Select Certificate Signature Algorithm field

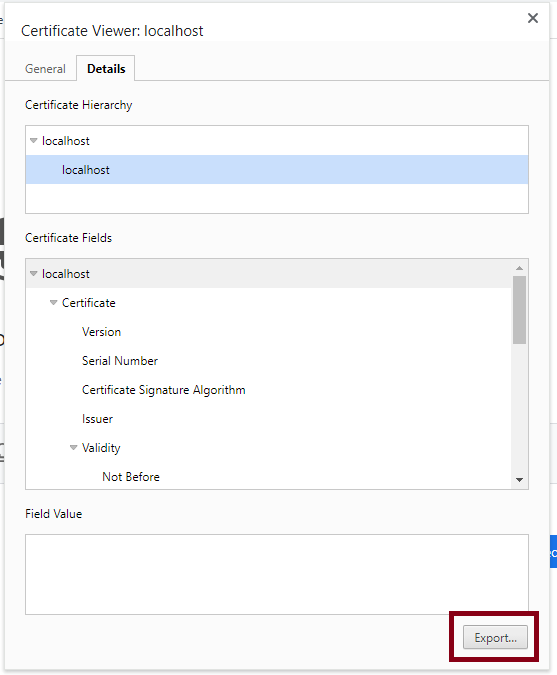164,390
